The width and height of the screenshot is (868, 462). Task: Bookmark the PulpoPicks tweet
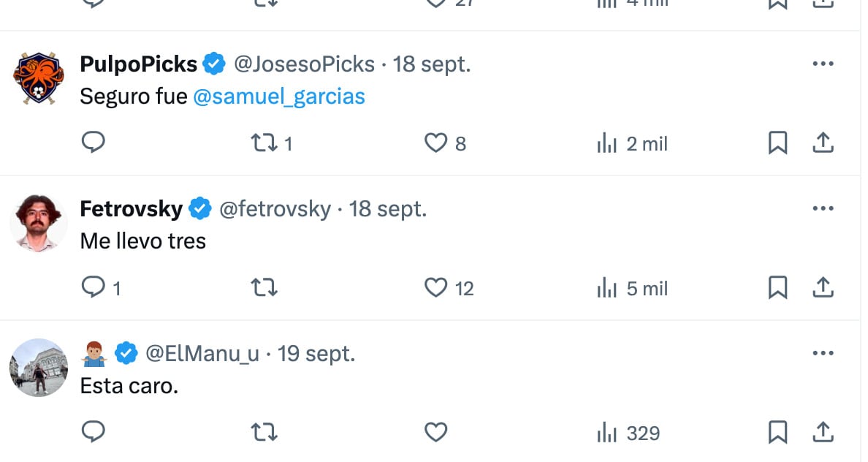[x=777, y=143]
